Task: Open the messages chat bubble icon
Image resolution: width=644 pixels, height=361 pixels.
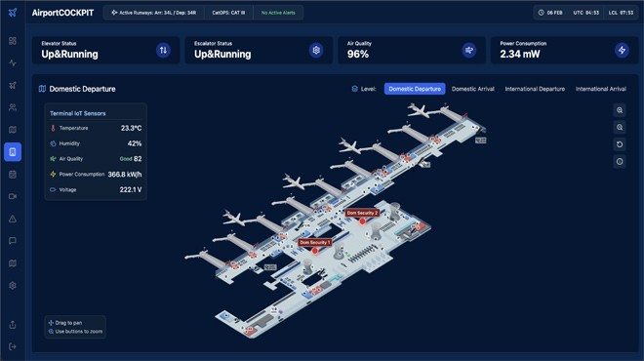Action: click(13, 241)
